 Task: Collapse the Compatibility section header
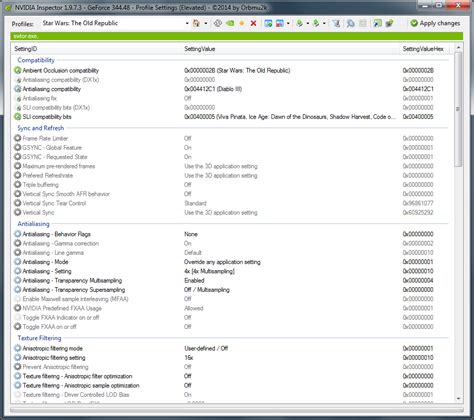click(36, 60)
